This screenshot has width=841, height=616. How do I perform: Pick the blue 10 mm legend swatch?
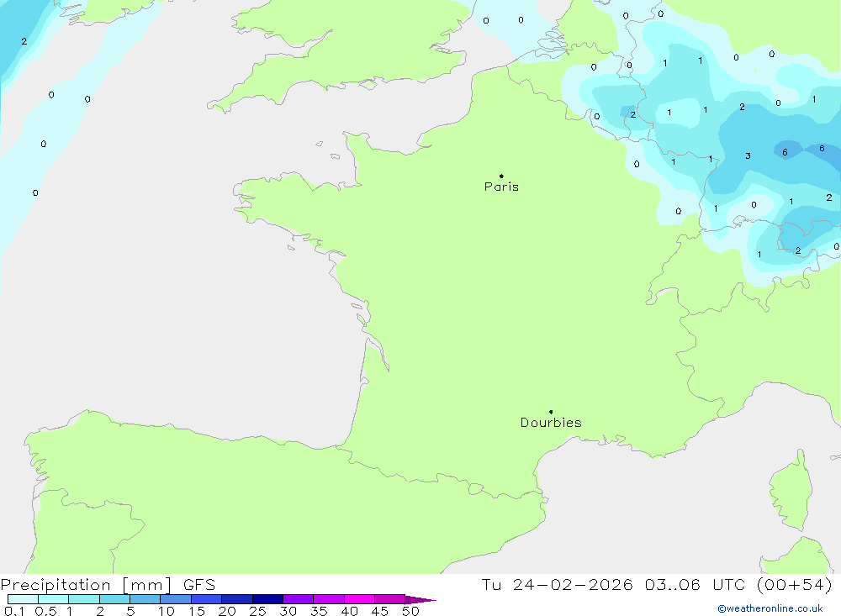pyautogui.click(x=175, y=599)
